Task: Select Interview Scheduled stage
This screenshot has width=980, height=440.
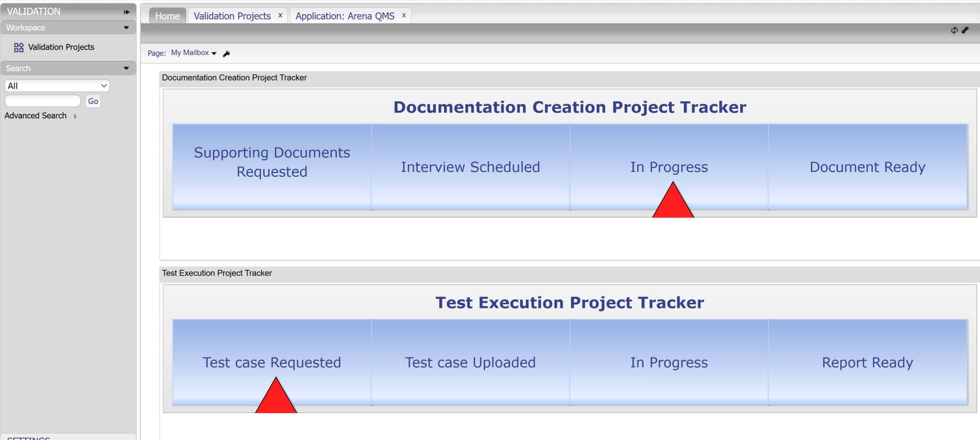Action: 470,167
